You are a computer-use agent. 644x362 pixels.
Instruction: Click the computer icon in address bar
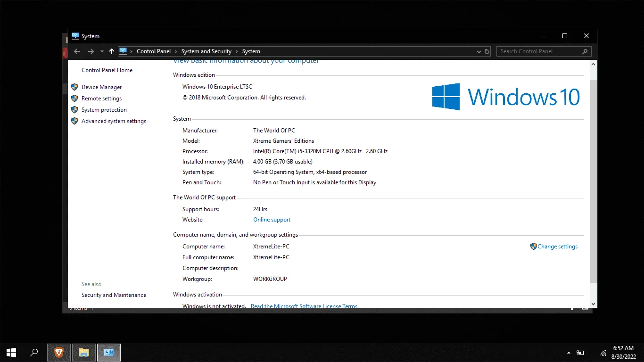point(123,51)
